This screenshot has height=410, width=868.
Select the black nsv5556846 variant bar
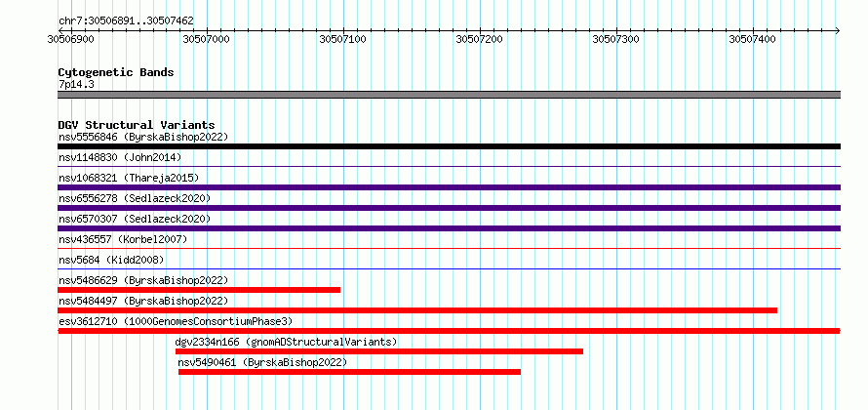(449, 146)
